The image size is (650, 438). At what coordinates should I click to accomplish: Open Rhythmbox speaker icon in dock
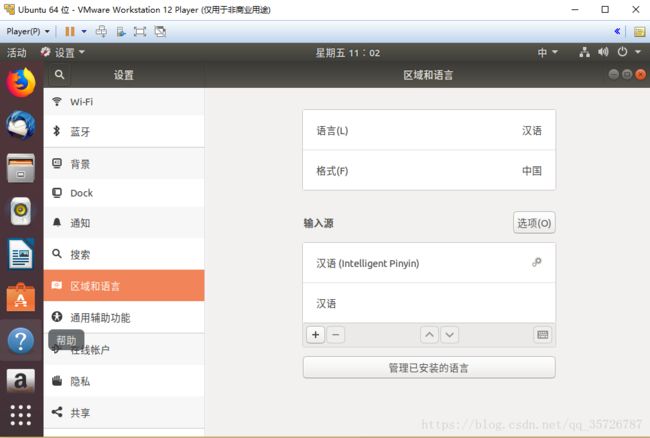[21, 211]
